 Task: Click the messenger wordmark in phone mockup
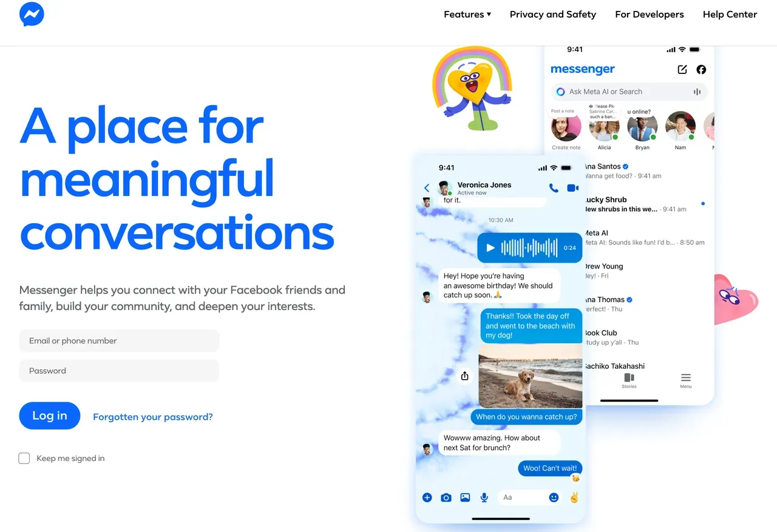(x=583, y=69)
